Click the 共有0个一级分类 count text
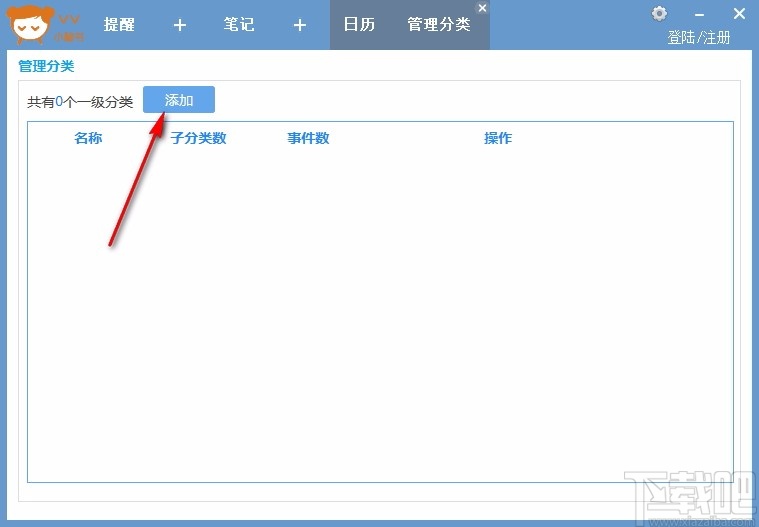 80,102
